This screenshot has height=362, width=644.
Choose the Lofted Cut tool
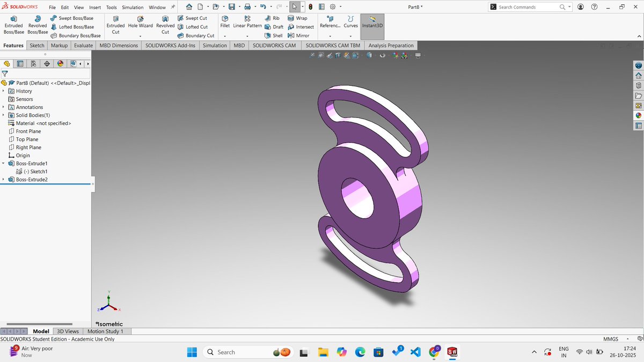[x=192, y=27]
